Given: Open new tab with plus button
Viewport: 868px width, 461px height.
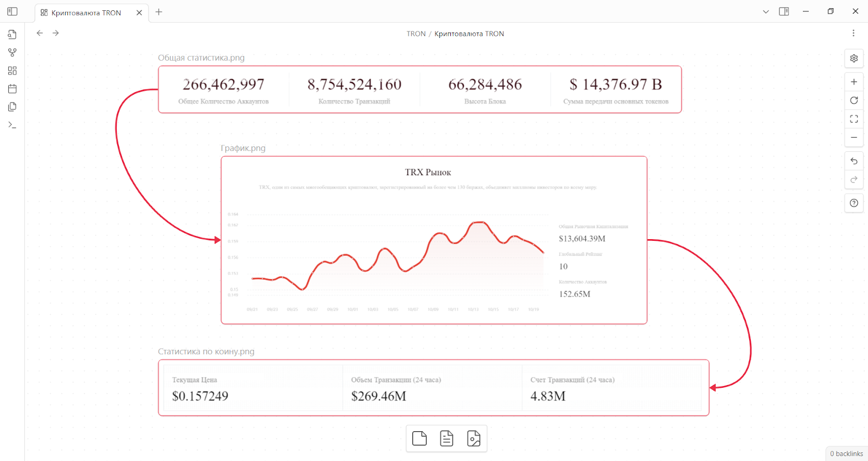Looking at the screenshot, I should [159, 12].
